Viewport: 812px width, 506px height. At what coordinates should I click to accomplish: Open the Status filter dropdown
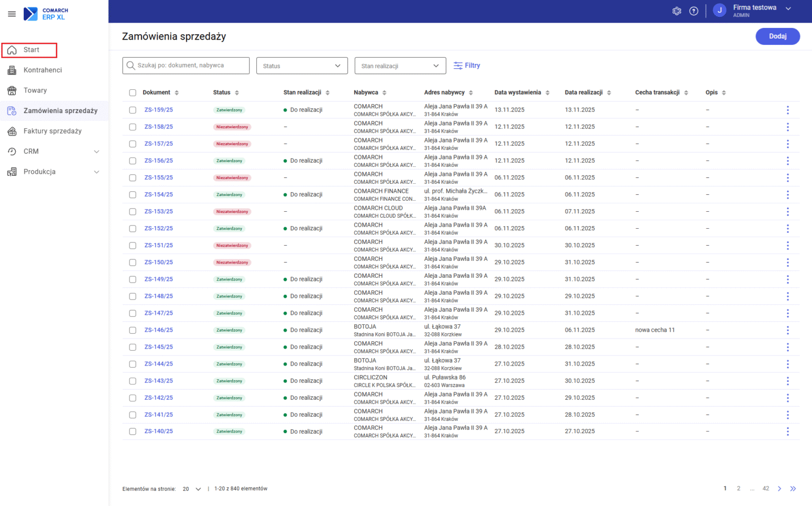click(302, 65)
